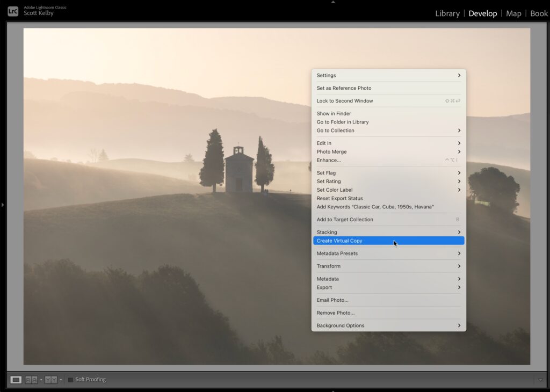Open the Map module
550x392 pixels.
click(x=513, y=13)
